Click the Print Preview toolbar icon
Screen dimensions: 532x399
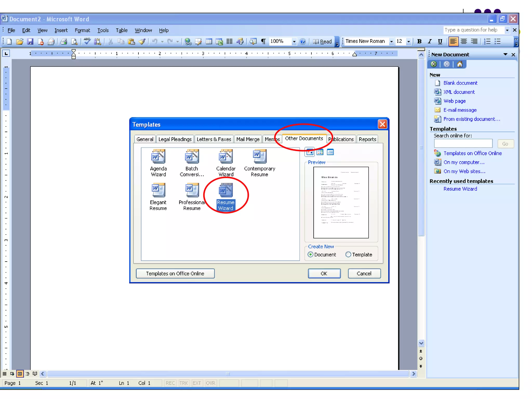point(74,42)
